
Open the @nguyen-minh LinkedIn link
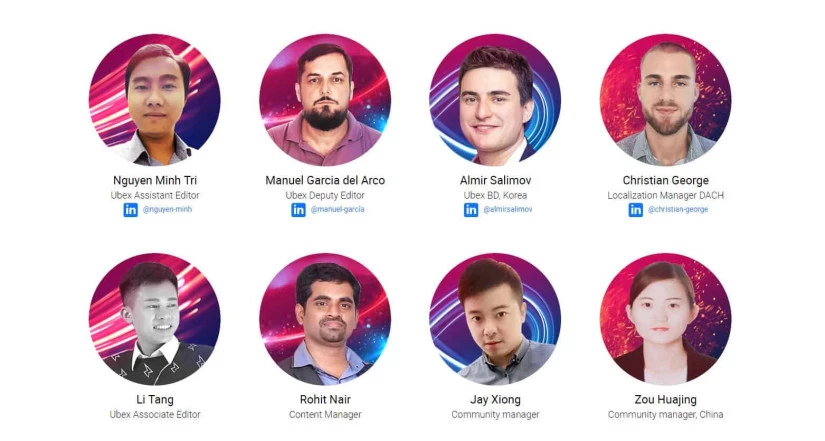click(167, 209)
